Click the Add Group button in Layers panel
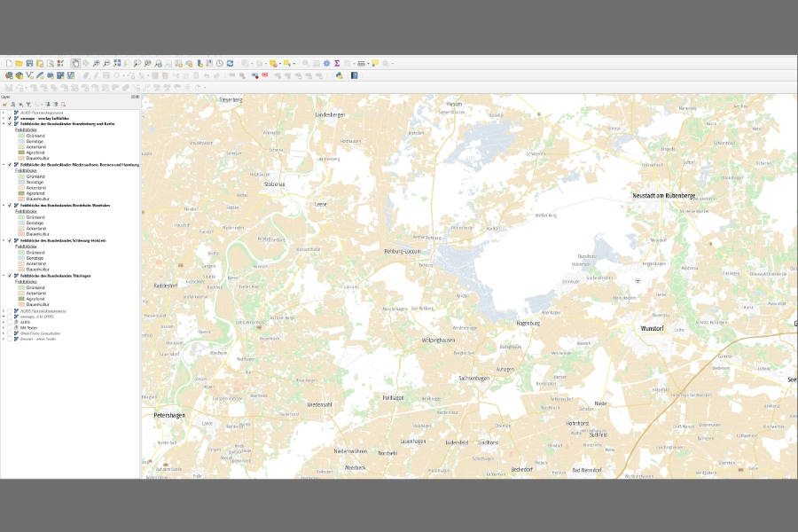 pos(12,104)
